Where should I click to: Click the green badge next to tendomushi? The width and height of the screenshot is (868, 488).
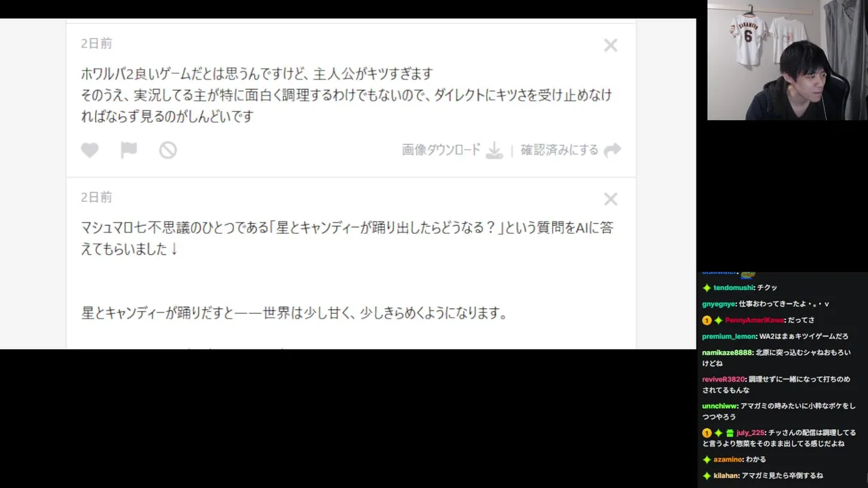point(707,288)
